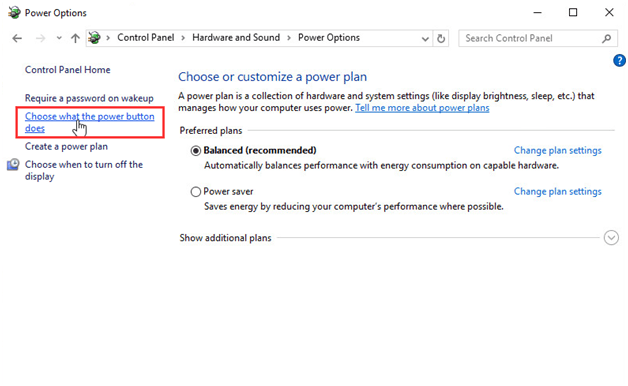Click the Search Control Panel field
Image resolution: width=628 pixels, height=386 pixels.
tap(538, 38)
